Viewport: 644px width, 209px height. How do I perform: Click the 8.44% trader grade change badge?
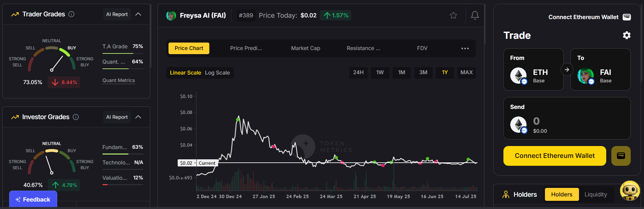[x=64, y=82]
